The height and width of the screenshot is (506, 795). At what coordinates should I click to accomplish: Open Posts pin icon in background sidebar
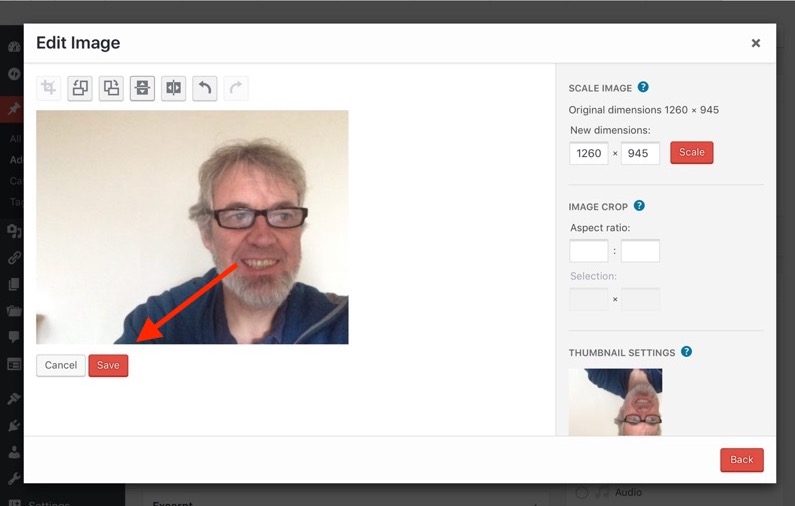(x=14, y=108)
